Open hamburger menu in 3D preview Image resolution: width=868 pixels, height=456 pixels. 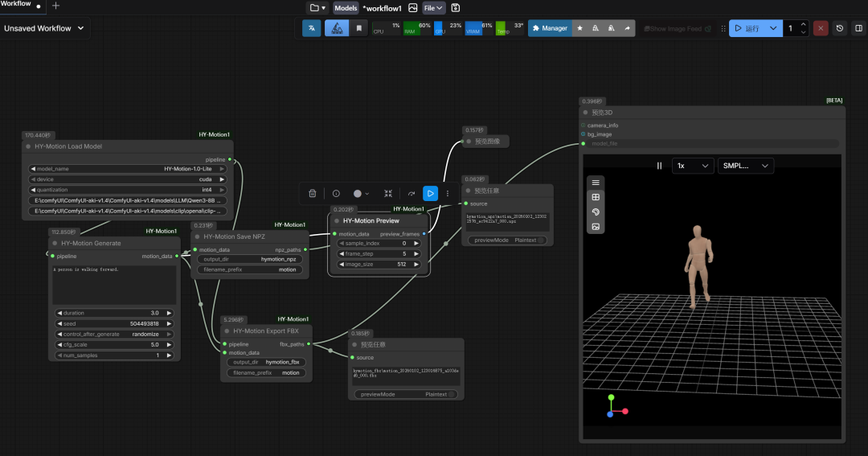[x=596, y=183]
